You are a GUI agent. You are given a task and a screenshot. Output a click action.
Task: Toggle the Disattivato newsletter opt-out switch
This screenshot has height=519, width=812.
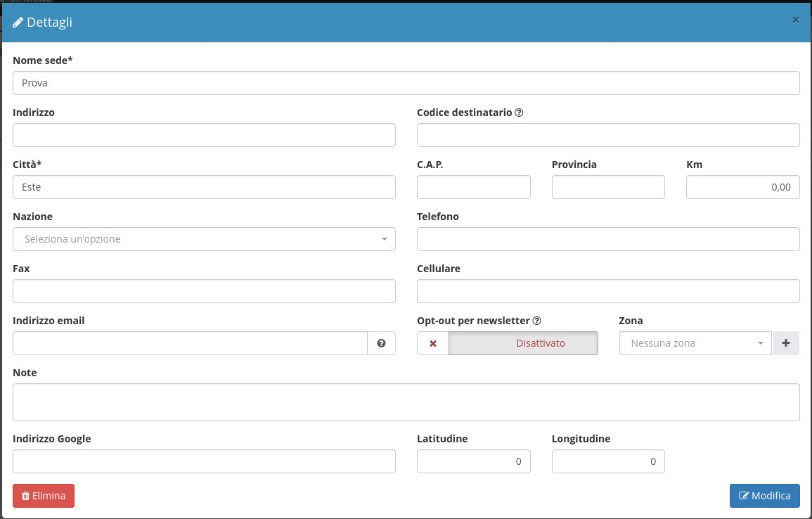pyautogui.click(x=523, y=343)
